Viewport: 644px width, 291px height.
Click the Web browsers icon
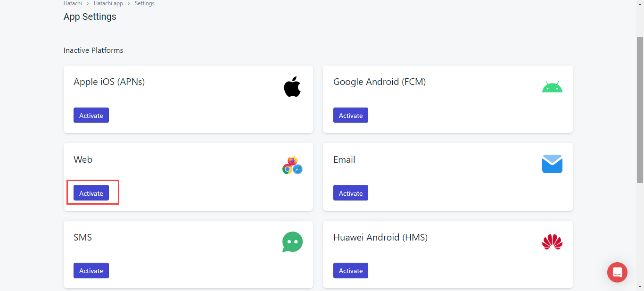pyautogui.click(x=292, y=165)
